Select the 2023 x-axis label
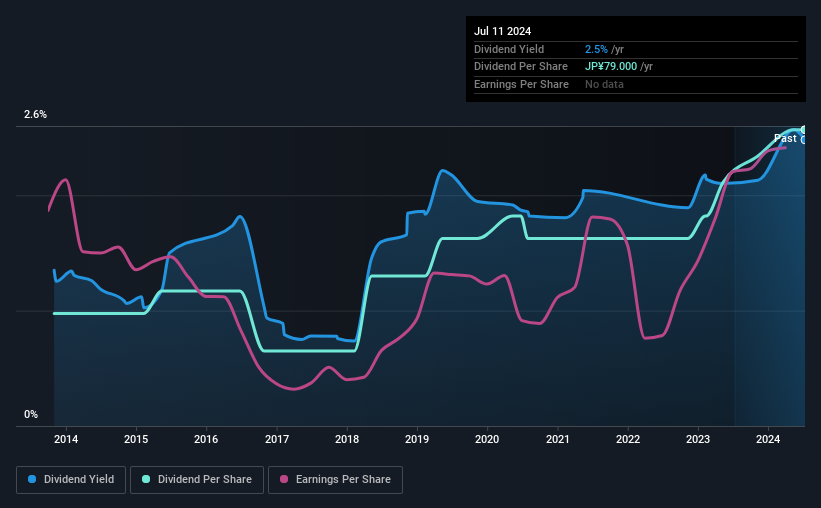Image resolution: width=821 pixels, height=508 pixels. [x=698, y=439]
